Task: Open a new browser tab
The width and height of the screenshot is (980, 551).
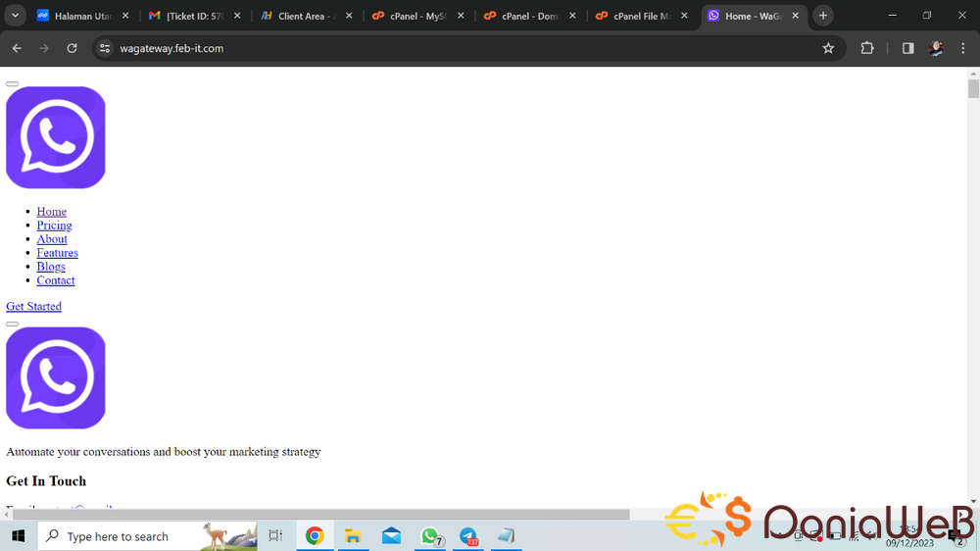Action: tap(823, 16)
